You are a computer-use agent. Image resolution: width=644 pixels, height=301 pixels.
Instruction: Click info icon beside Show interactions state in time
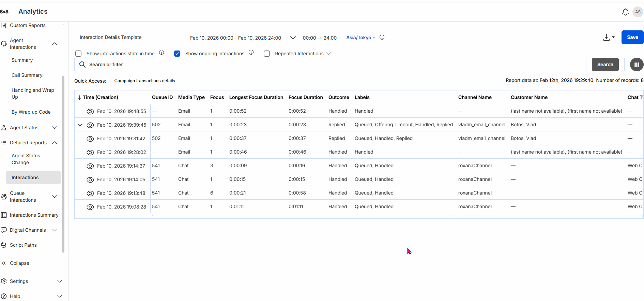[x=162, y=53]
